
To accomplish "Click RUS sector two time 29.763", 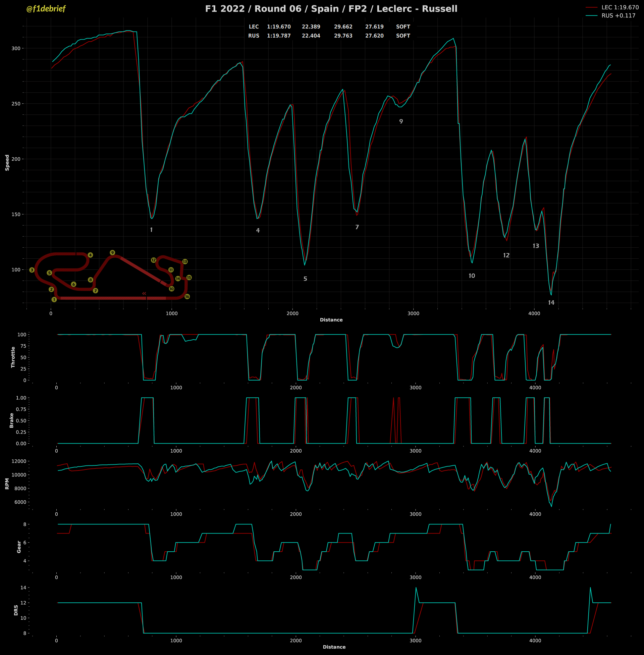I will point(343,36).
